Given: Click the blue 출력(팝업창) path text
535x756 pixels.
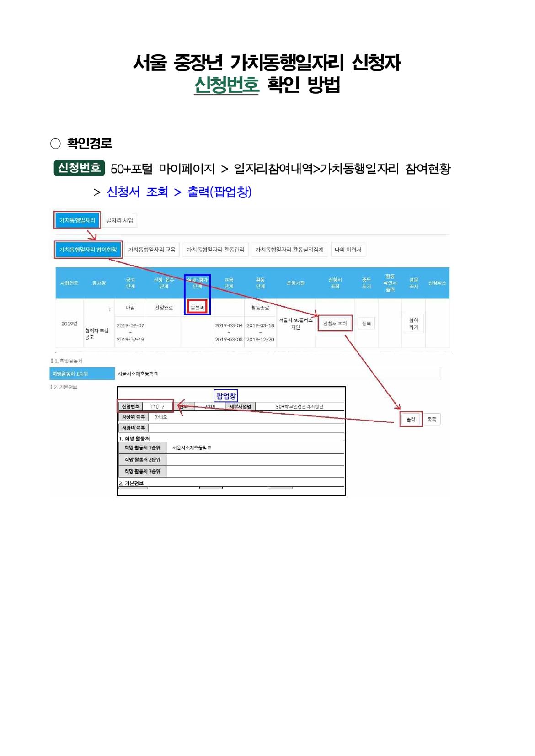Looking at the screenshot, I should 219,192.
